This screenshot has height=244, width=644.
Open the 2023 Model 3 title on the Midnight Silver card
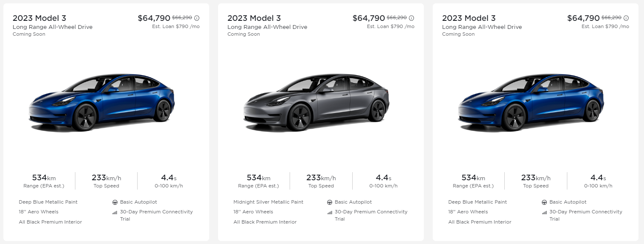(254, 18)
